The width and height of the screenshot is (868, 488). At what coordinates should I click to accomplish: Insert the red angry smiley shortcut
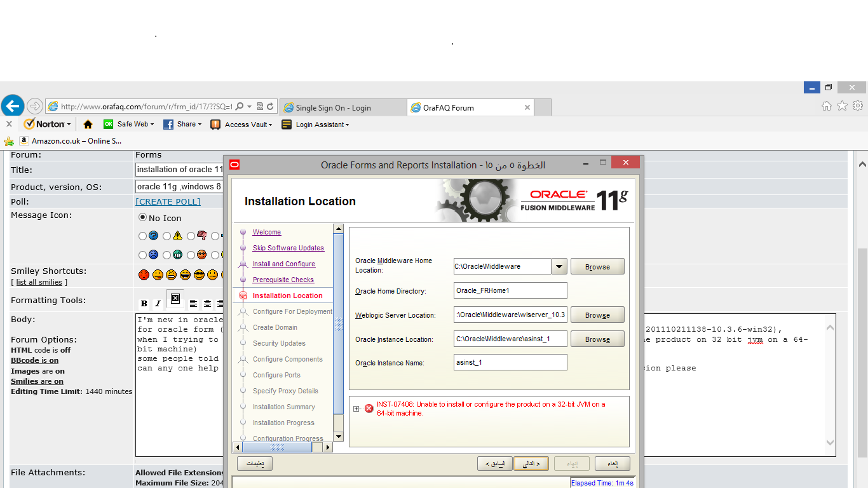[x=144, y=274]
